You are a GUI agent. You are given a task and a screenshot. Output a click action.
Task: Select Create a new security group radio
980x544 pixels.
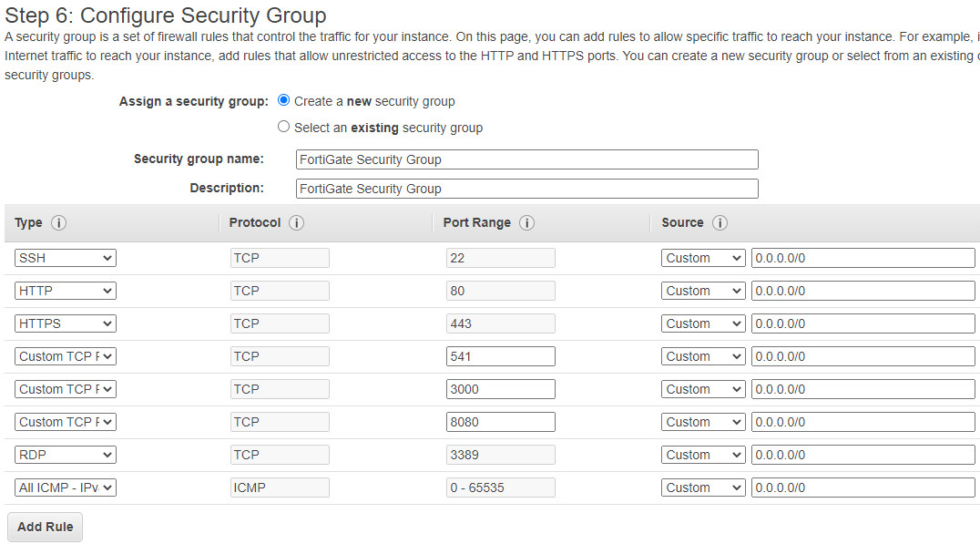[x=284, y=100]
